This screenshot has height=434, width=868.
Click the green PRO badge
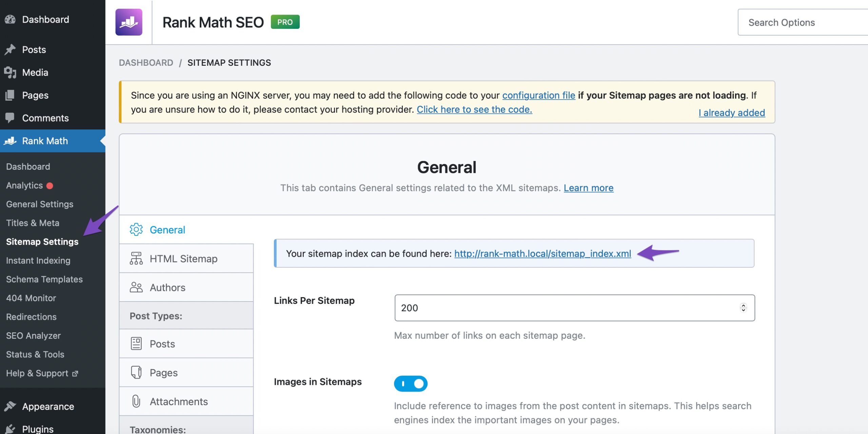tap(285, 22)
